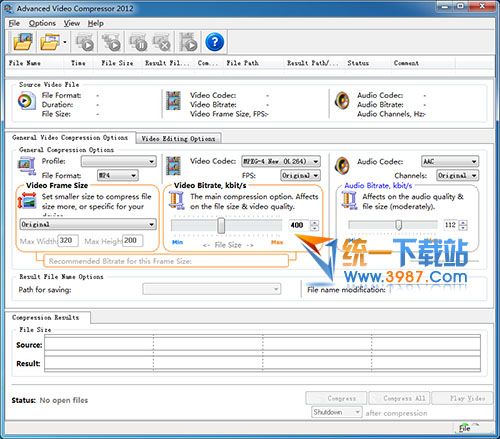Click the Max Width field showing 320
The image size is (500, 439).
(x=68, y=240)
